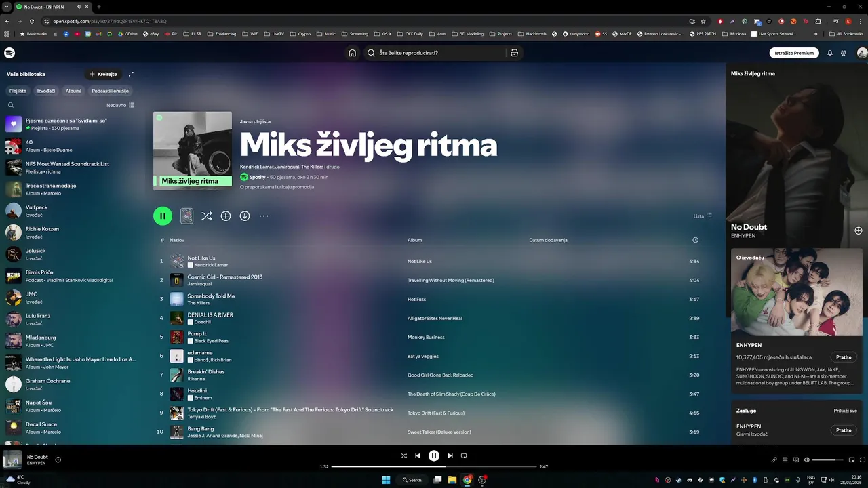Mute the volume with the speaker icon
This screenshot has height=488, width=868.
pos(807,460)
